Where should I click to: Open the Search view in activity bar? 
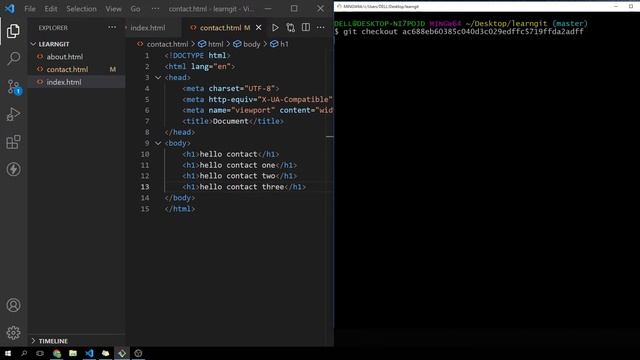pos(13,58)
